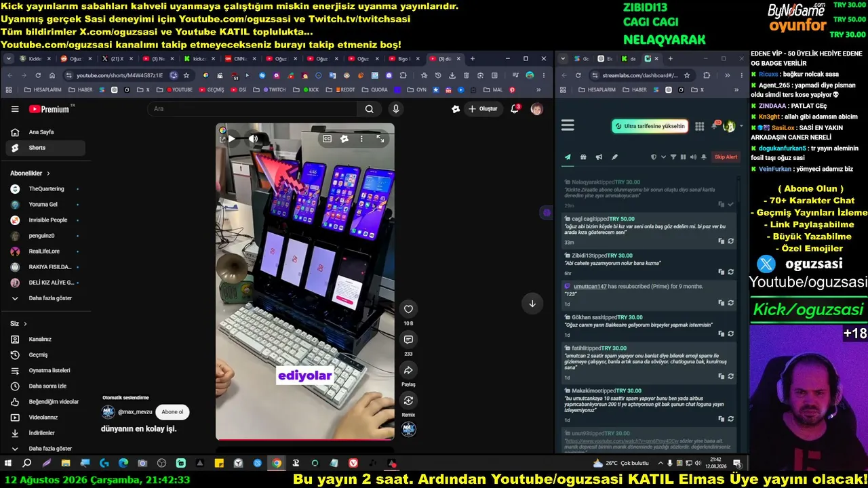Remix this Short
868x488 pixels.
tap(408, 401)
